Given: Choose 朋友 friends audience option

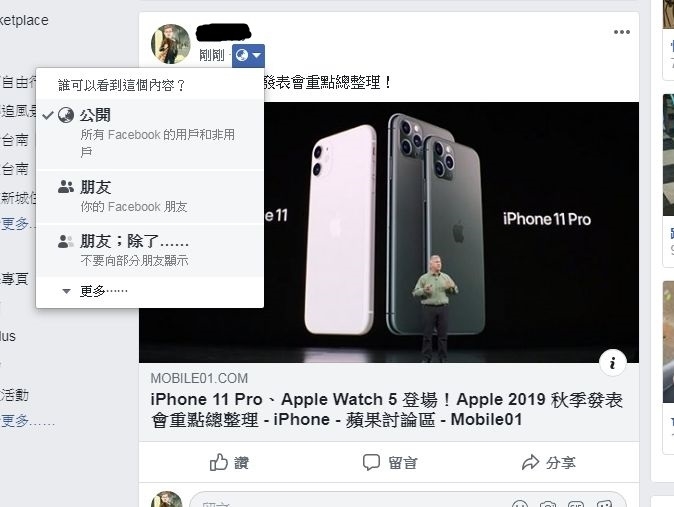Looking at the screenshot, I should click(150, 197).
